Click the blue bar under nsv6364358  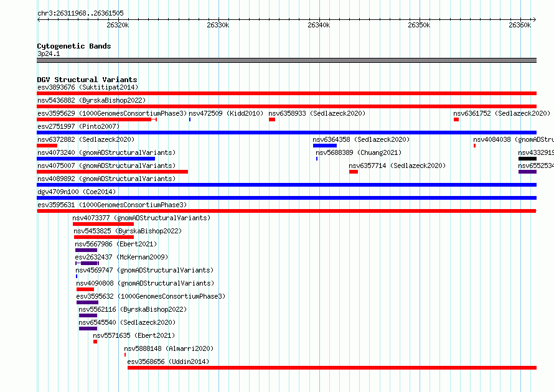(325, 146)
